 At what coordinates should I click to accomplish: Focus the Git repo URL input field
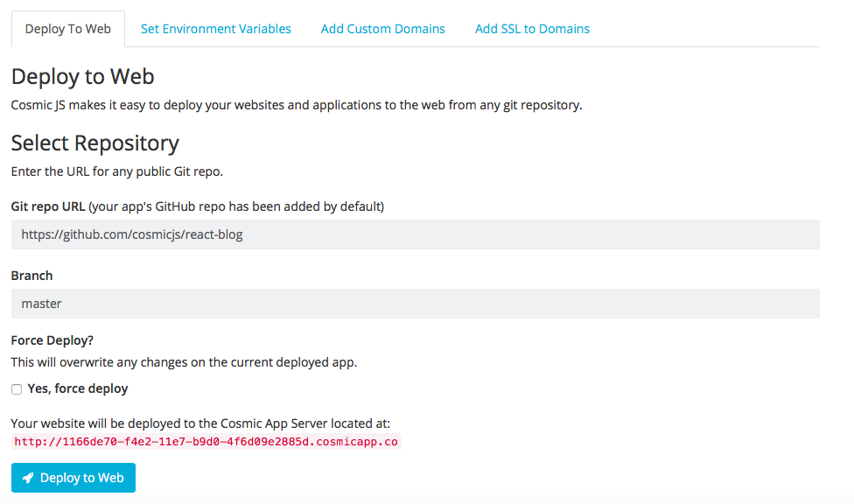415,234
